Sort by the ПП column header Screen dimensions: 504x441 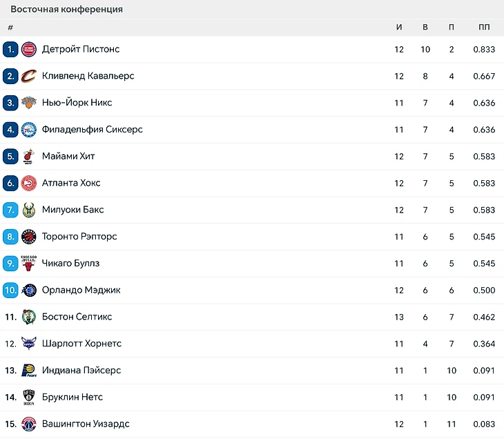484,28
